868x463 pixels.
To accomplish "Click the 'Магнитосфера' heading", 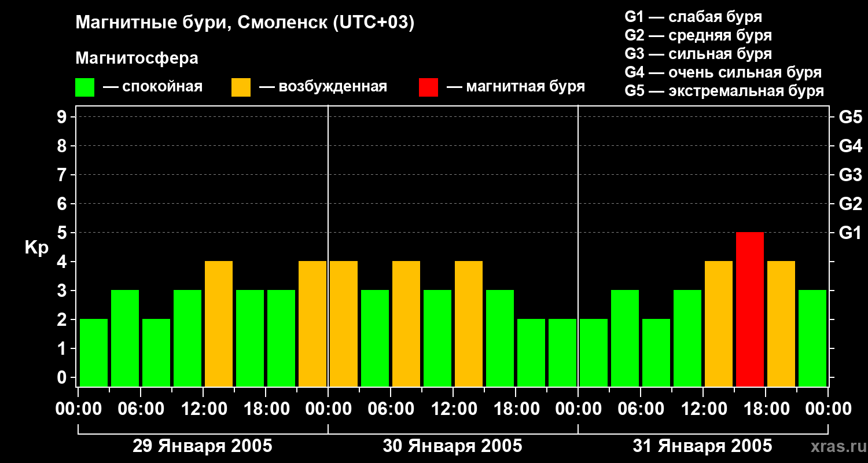I will [x=137, y=58].
